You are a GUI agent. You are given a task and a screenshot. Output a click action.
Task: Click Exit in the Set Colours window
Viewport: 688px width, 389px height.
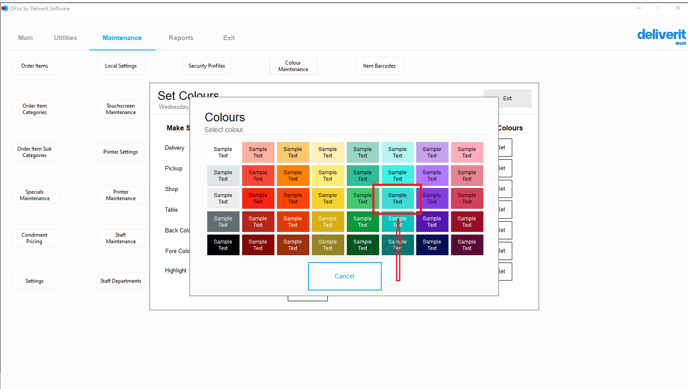pos(507,98)
